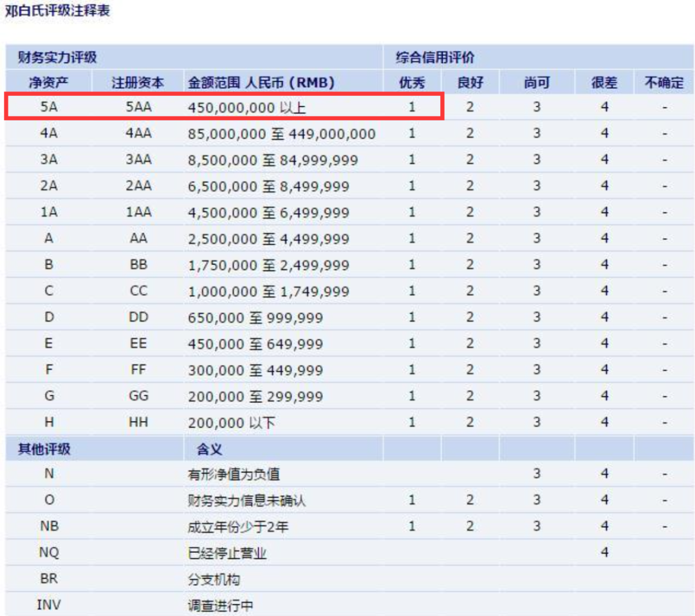Select the '尚可' column header
695x616 pixels.
(537, 82)
